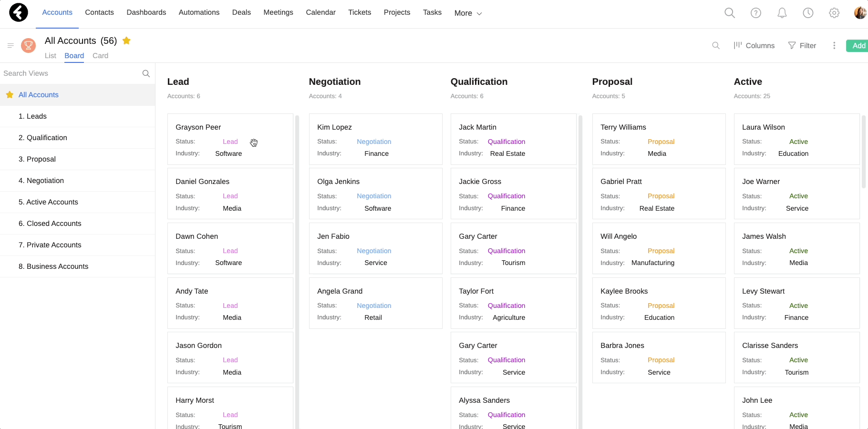Click the Search Views magnifier icon
Screen dimensions: 868x429
point(146,73)
